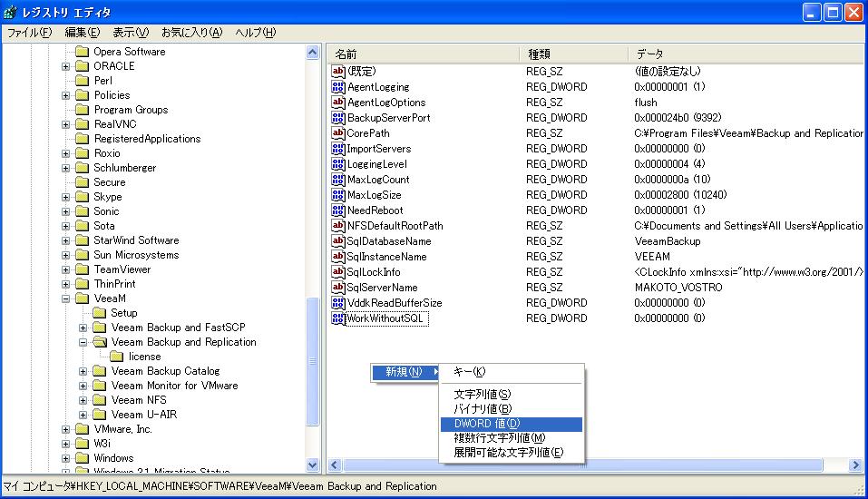868x499 pixels.
Task: Open the 編集(E) menu
Action: [x=83, y=33]
